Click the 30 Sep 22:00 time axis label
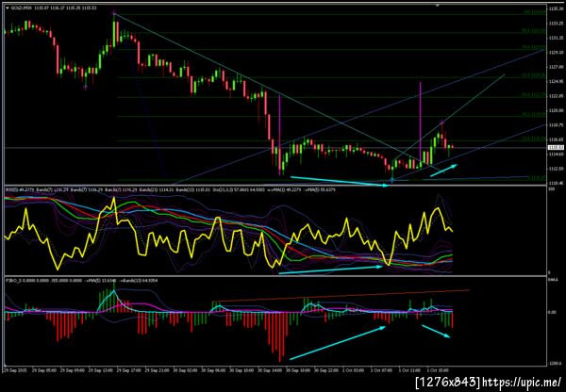 (325, 370)
